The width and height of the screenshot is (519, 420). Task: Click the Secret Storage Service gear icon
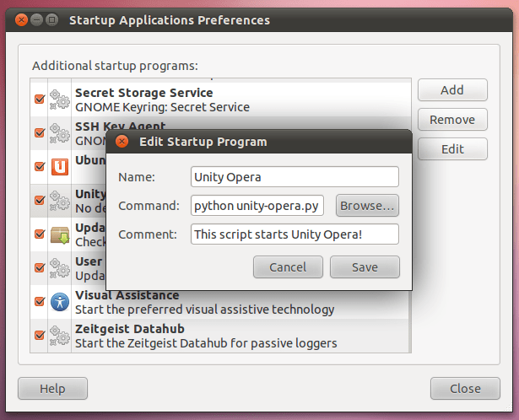pos(59,100)
